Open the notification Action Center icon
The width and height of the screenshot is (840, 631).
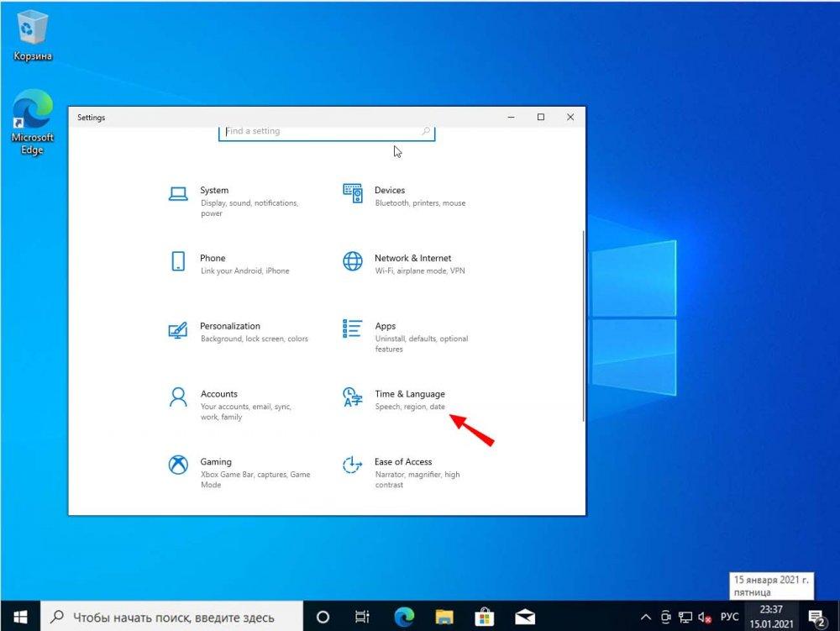pyautogui.click(x=817, y=618)
